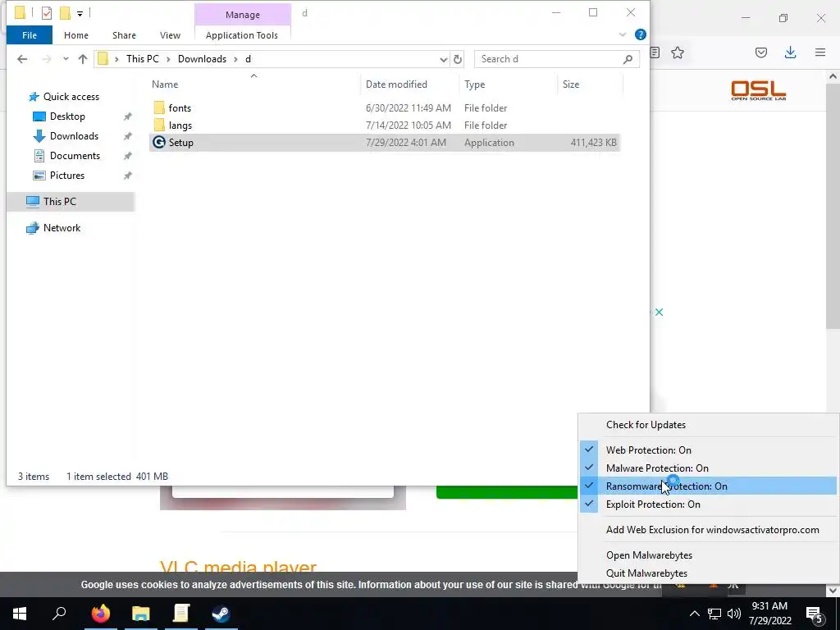Open the fonts folder

180,108
